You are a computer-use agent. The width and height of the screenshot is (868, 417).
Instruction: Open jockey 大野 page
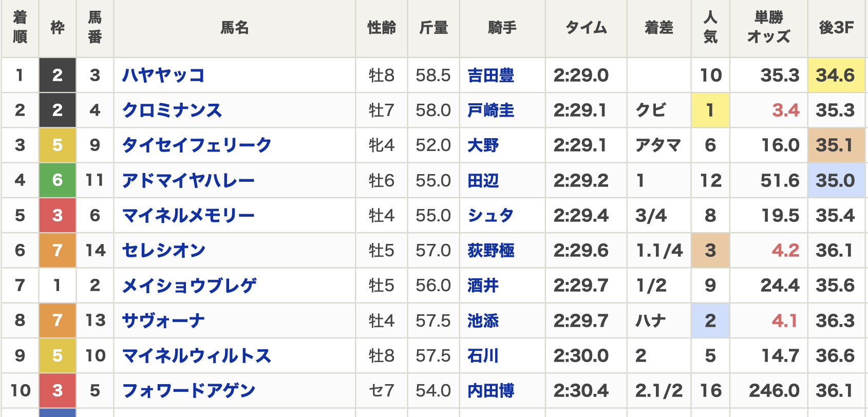point(483,145)
